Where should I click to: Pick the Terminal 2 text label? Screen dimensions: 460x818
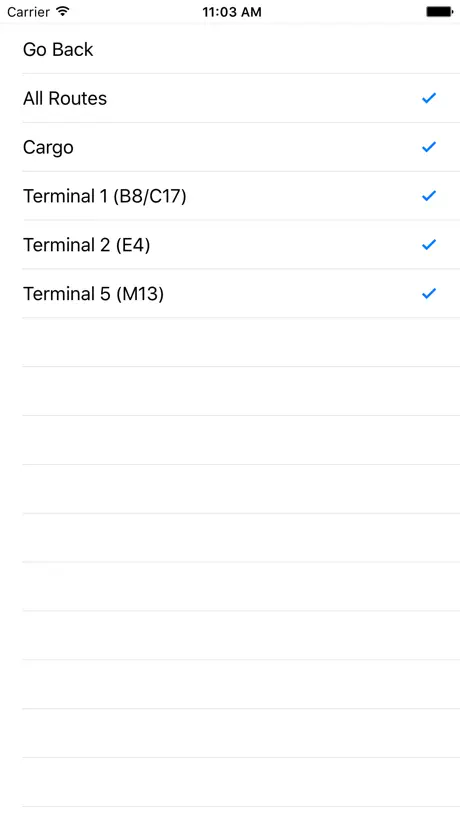(67, 245)
